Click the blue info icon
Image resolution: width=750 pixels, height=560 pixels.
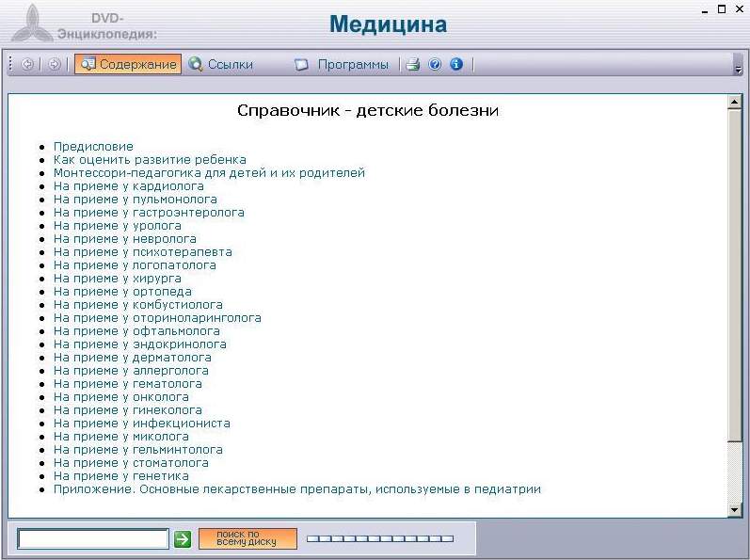click(x=456, y=65)
